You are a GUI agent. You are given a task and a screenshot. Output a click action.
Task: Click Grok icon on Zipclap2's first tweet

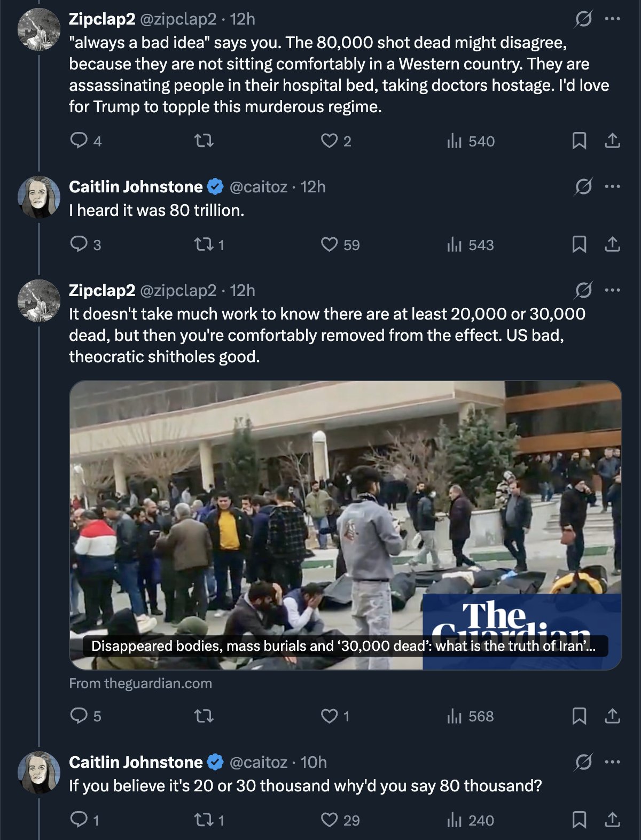click(x=583, y=19)
